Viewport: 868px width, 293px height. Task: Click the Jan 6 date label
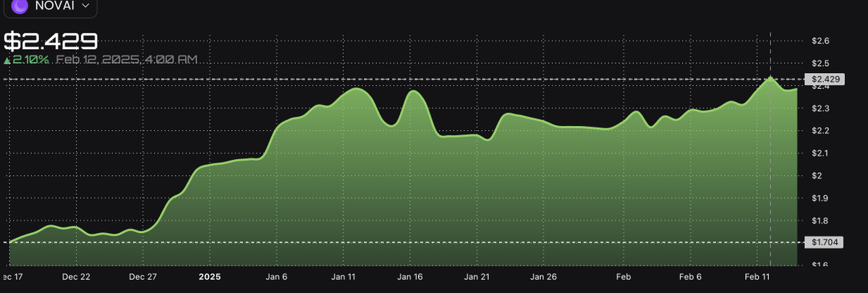click(277, 276)
